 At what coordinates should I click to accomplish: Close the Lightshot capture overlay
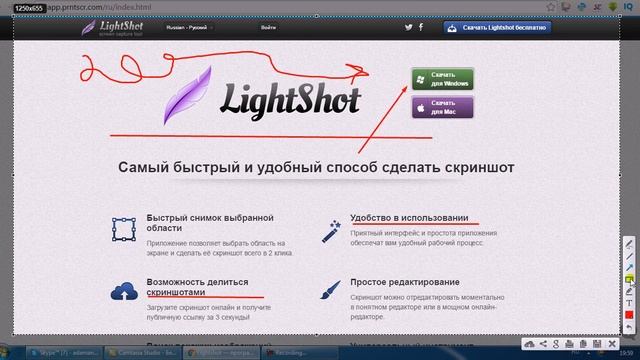(x=612, y=344)
